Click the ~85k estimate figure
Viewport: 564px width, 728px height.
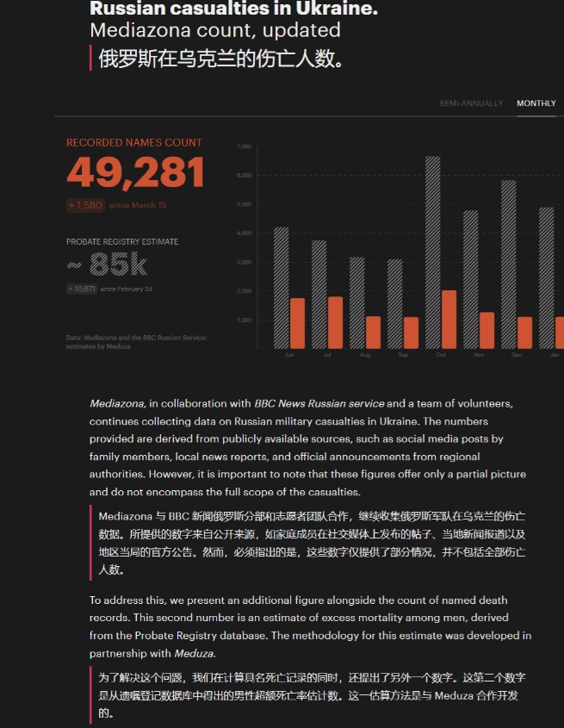(x=108, y=264)
